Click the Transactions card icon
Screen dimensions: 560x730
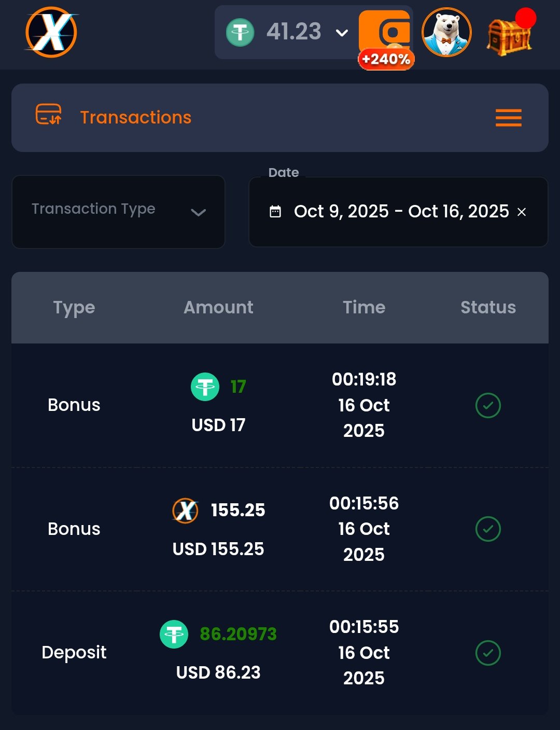click(x=48, y=115)
